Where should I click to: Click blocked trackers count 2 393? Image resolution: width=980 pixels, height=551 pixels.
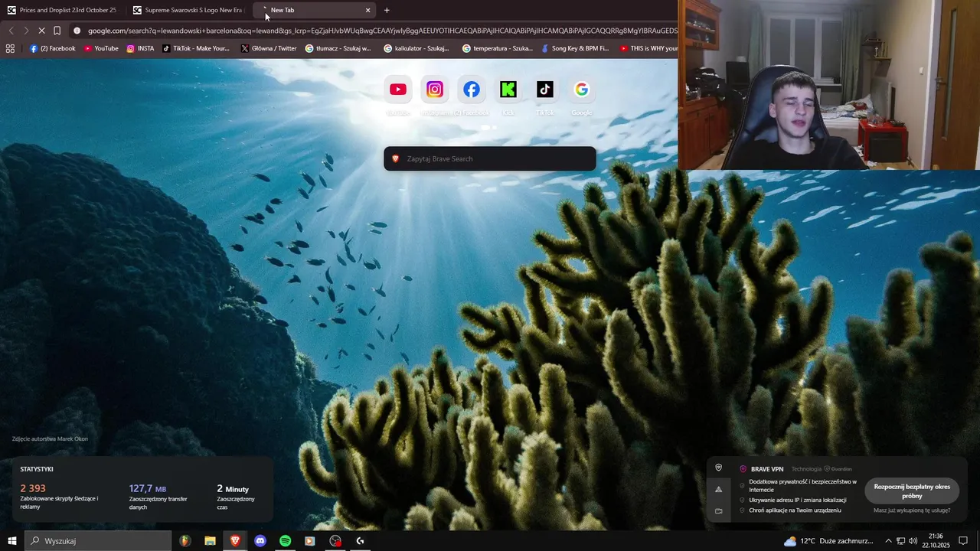33,488
